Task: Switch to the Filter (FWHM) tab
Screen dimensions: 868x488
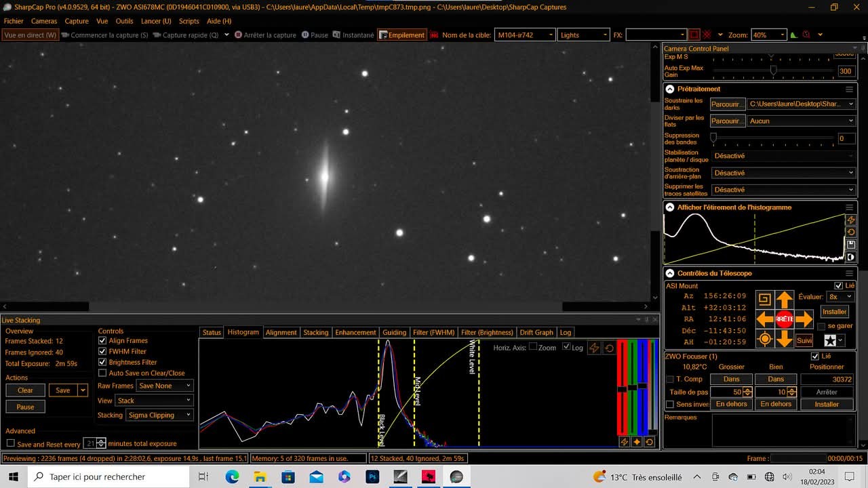Action: click(433, 332)
